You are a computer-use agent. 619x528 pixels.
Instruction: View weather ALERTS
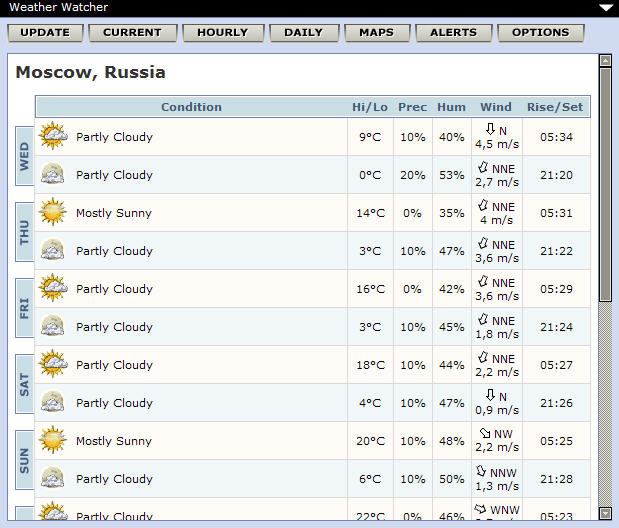453,32
